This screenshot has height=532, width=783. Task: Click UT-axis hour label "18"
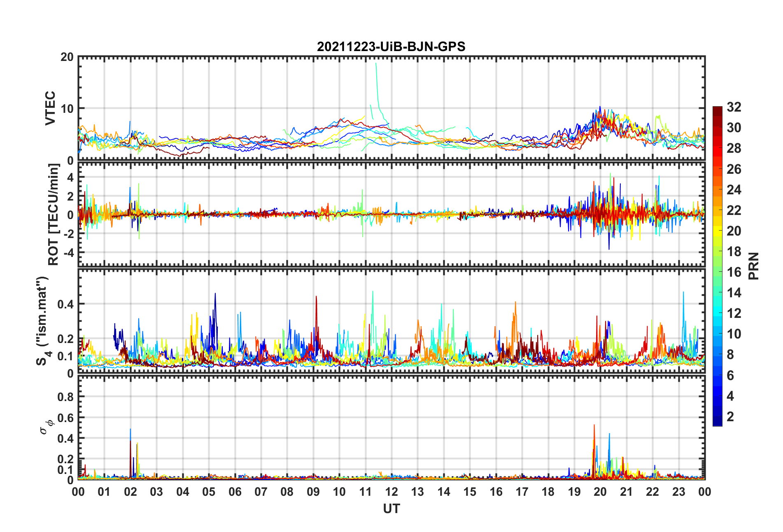tap(548, 492)
